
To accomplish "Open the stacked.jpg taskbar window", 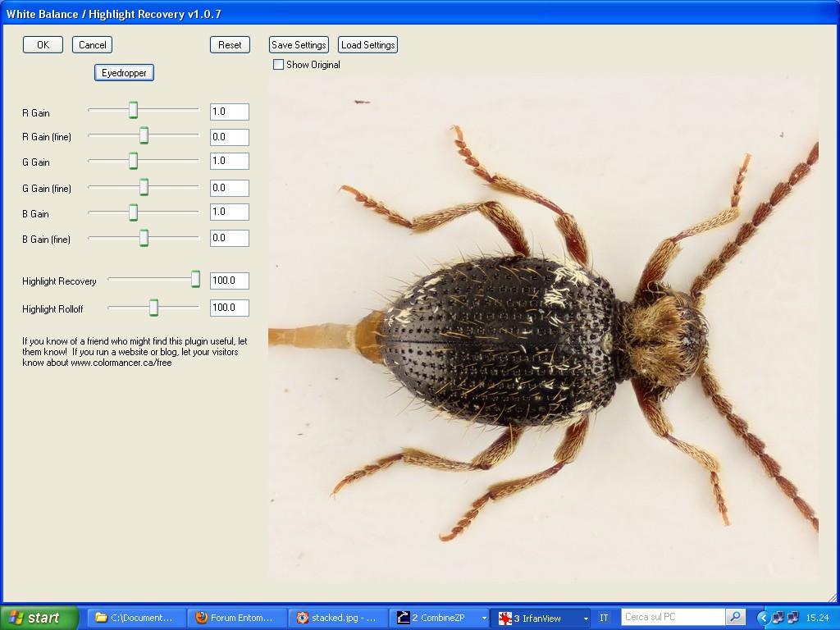I will click(x=336, y=618).
